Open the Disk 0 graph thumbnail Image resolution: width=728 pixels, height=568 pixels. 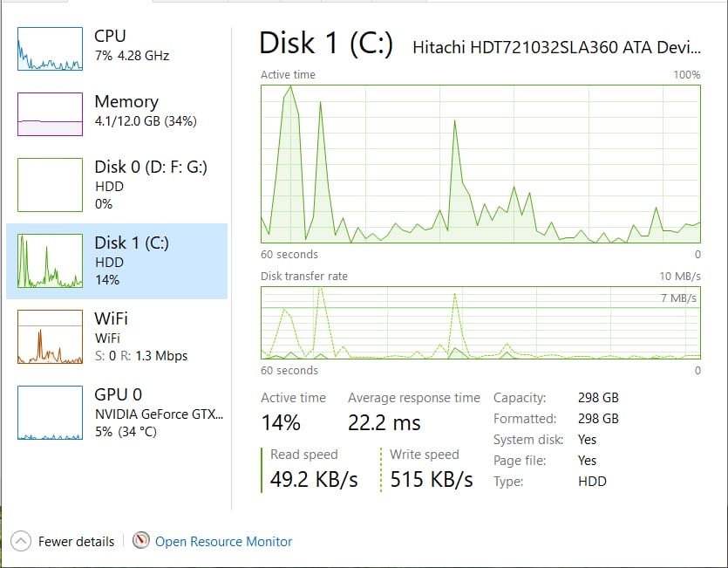[50, 185]
